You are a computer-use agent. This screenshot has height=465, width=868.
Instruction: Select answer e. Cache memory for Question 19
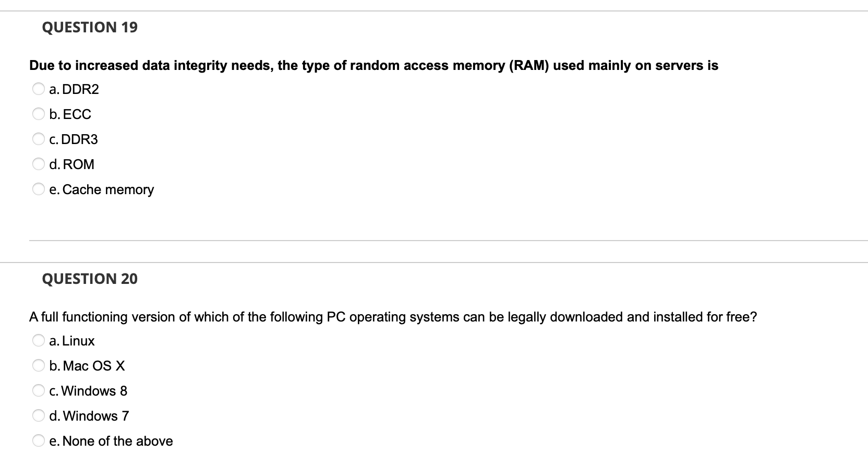click(39, 188)
